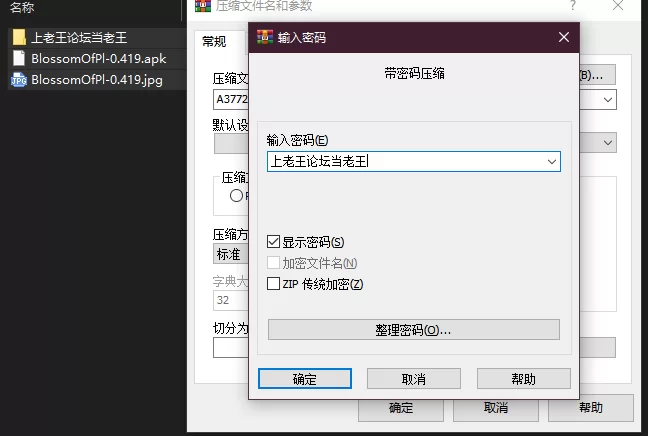
Task: Click WinRAR icon in the archive name window
Action: point(203,5)
